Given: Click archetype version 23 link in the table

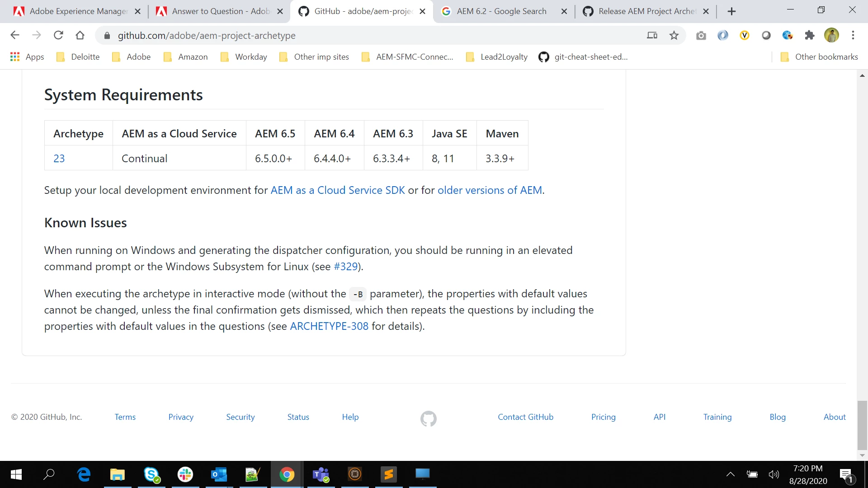Looking at the screenshot, I should (59, 159).
